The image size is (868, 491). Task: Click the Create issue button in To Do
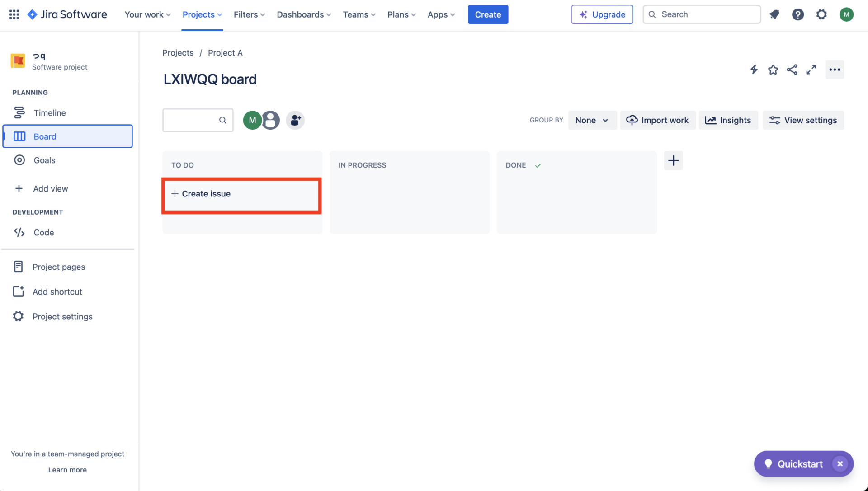tap(241, 194)
